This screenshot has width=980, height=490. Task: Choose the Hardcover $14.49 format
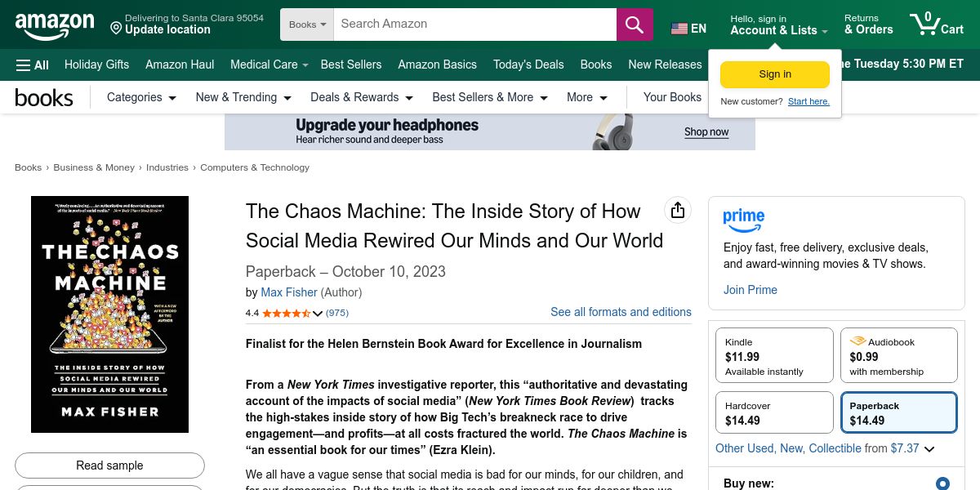[774, 412]
